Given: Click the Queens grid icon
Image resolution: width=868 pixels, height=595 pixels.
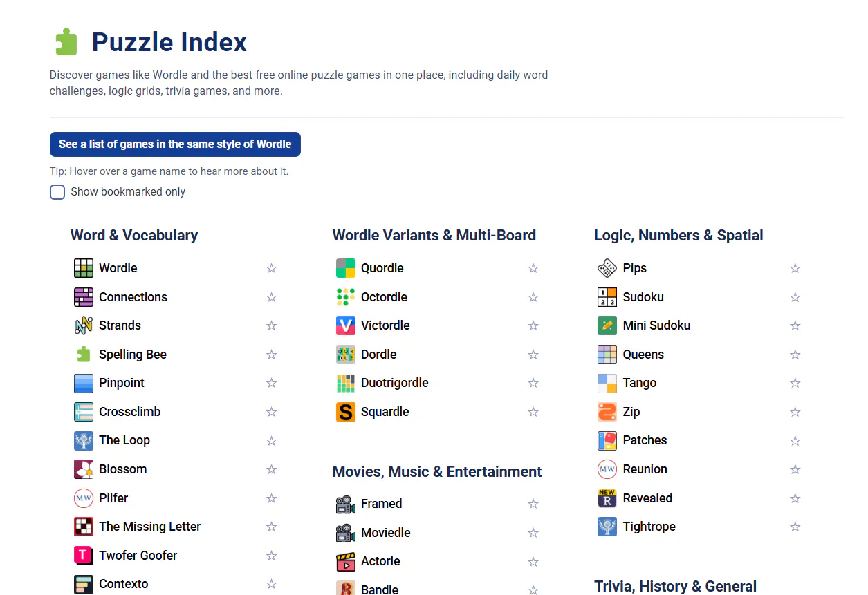Looking at the screenshot, I should [x=607, y=355].
